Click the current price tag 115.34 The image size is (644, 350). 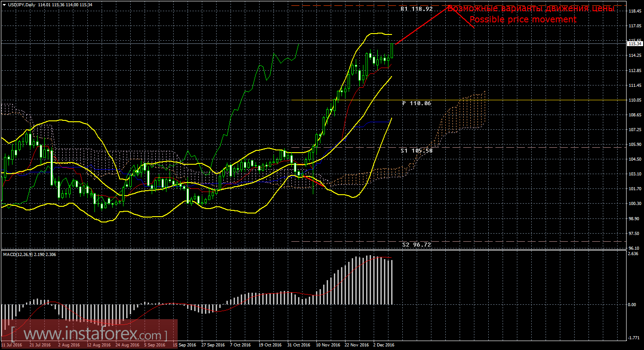click(x=635, y=43)
